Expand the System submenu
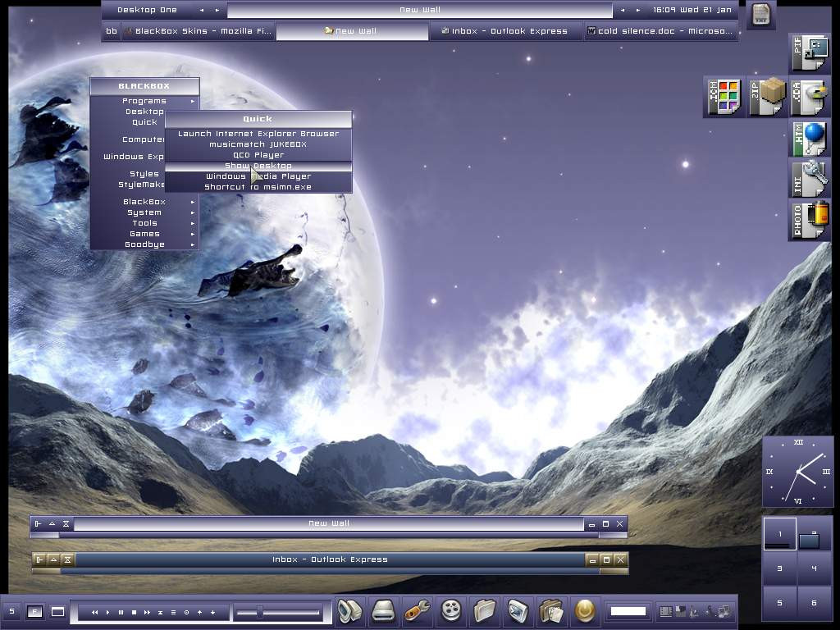 click(144, 212)
